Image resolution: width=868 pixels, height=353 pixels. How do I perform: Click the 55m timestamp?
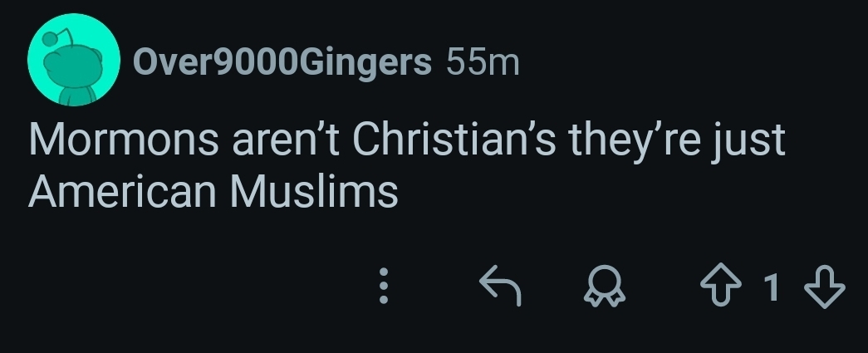point(483,63)
